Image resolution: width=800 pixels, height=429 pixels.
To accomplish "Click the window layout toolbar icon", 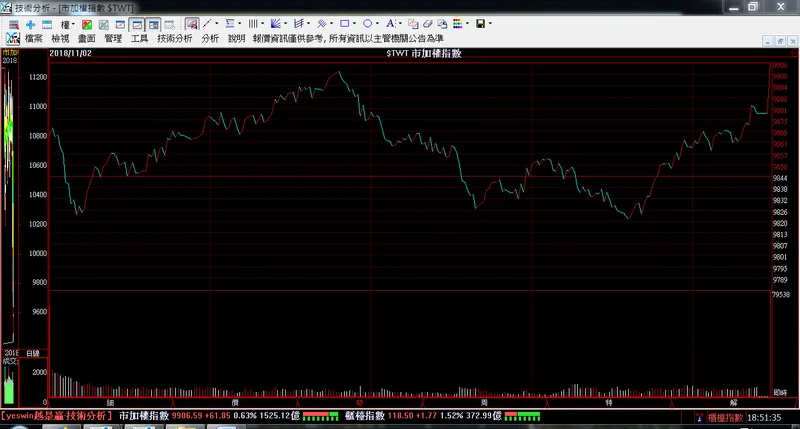I will pyautogui.click(x=47, y=24).
